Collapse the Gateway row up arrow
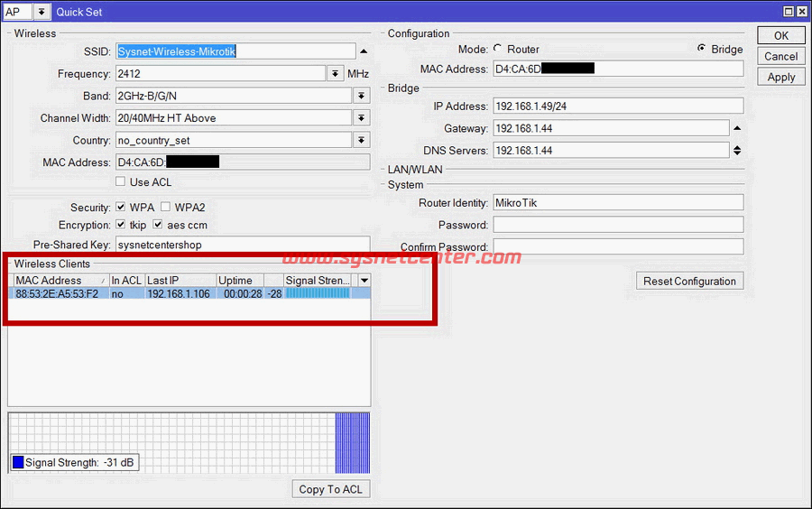The image size is (812, 509). (x=737, y=128)
